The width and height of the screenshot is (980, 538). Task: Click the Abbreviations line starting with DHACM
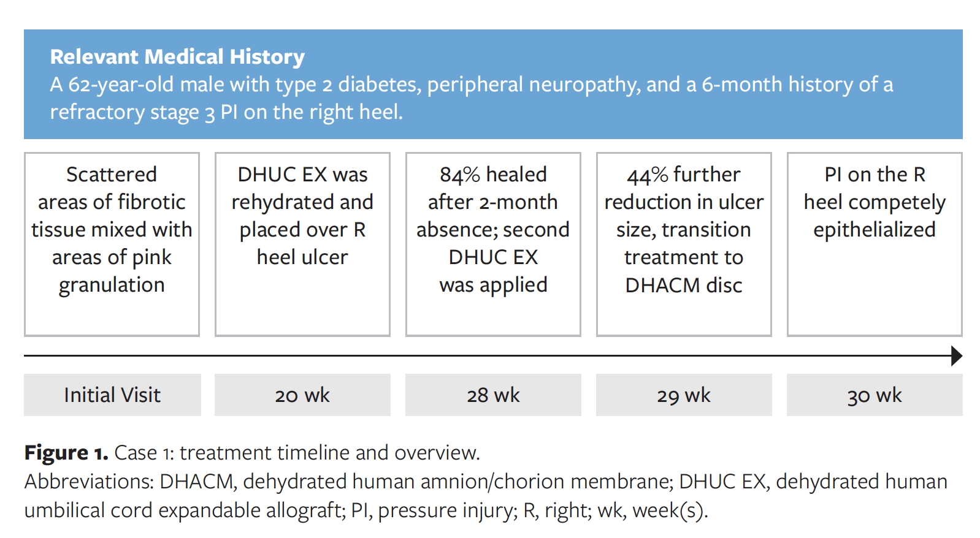[486, 482]
